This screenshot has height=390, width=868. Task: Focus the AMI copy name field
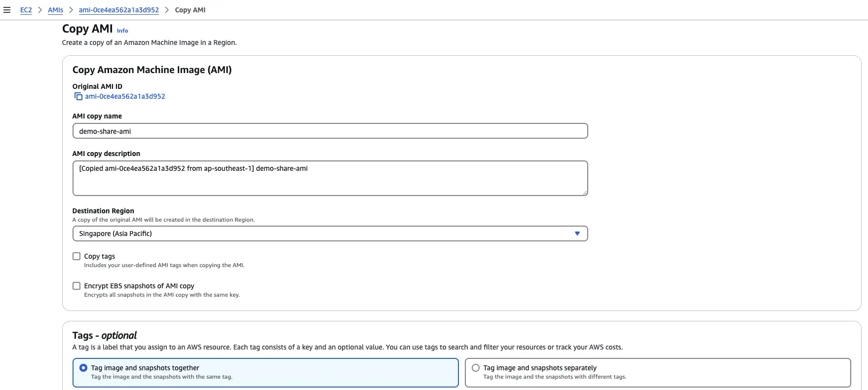click(x=330, y=131)
